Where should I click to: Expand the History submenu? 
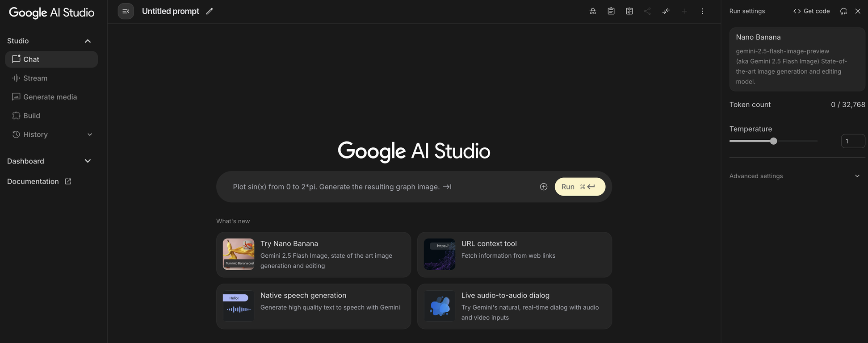(x=90, y=134)
